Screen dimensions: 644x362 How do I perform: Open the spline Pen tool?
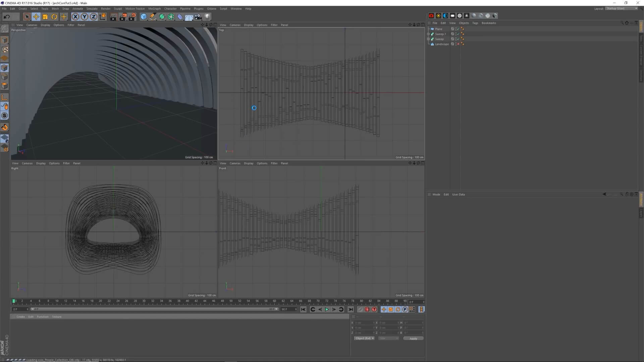[153, 17]
